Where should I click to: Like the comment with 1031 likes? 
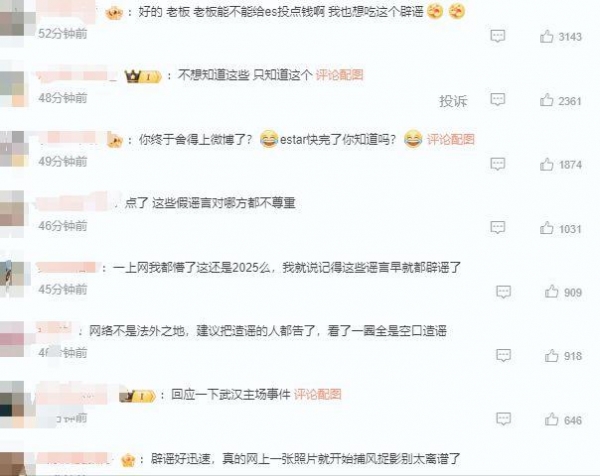[x=546, y=228]
